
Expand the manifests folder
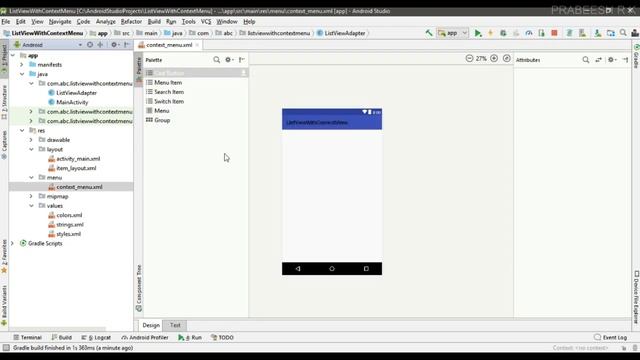(22, 64)
